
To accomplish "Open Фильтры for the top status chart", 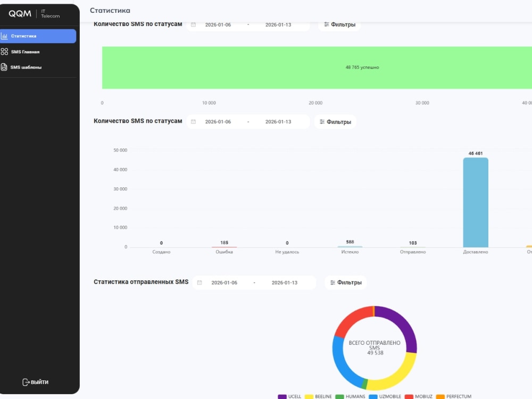I will pos(339,24).
